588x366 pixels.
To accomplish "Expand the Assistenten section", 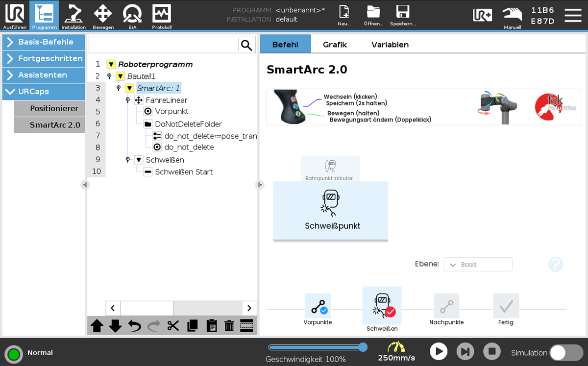I will (44, 75).
